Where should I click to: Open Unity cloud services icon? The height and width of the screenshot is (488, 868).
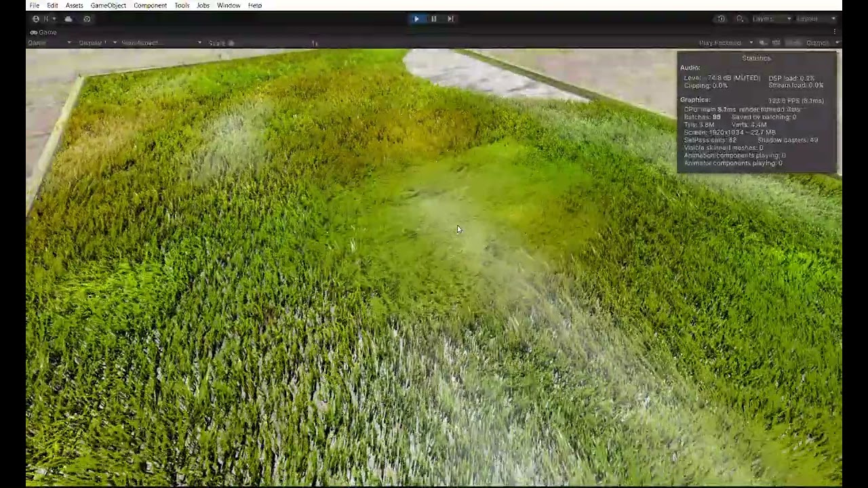tap(68, 19)
